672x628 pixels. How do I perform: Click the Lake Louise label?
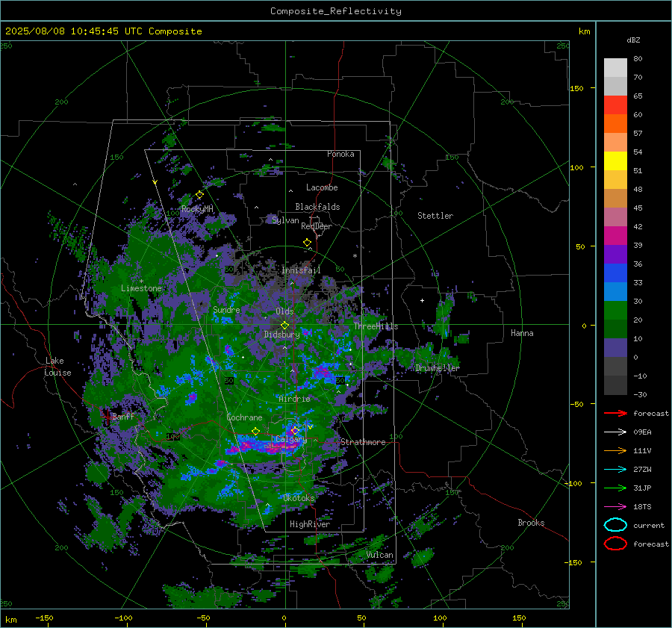57,367
